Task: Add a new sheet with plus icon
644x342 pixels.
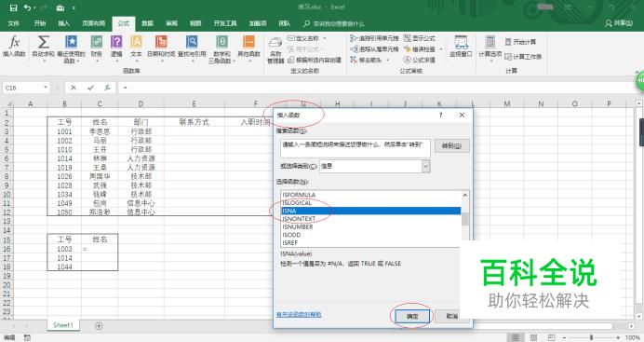Action: (99, 325)
